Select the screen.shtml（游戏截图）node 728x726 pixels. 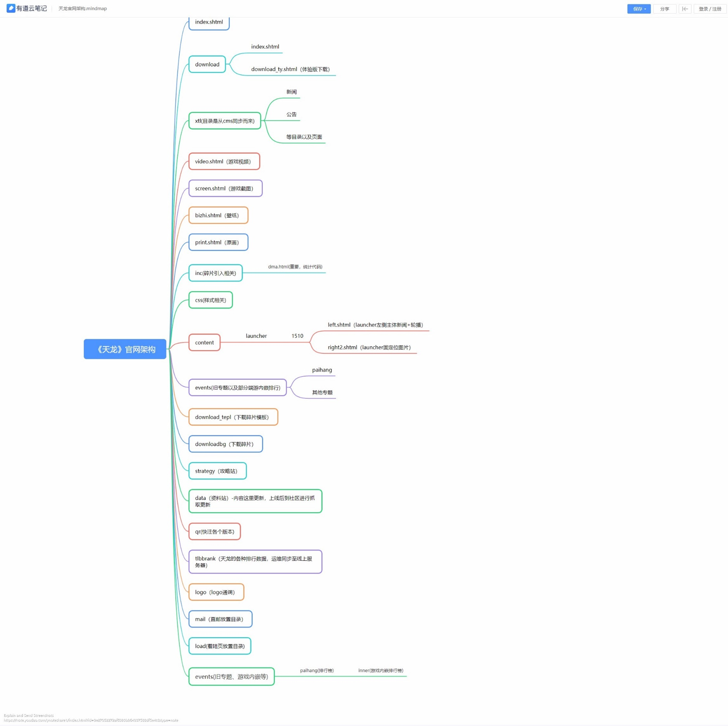point(225,188)
